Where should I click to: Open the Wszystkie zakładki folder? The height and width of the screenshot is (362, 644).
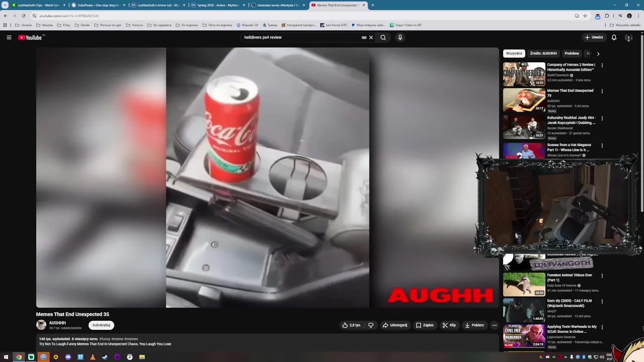[x=625, y=25]
